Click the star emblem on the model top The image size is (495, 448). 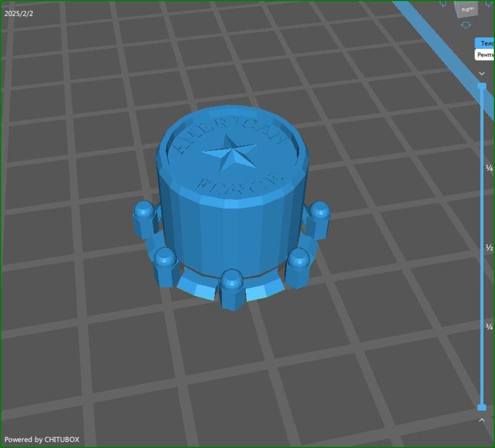coord(230,153)
